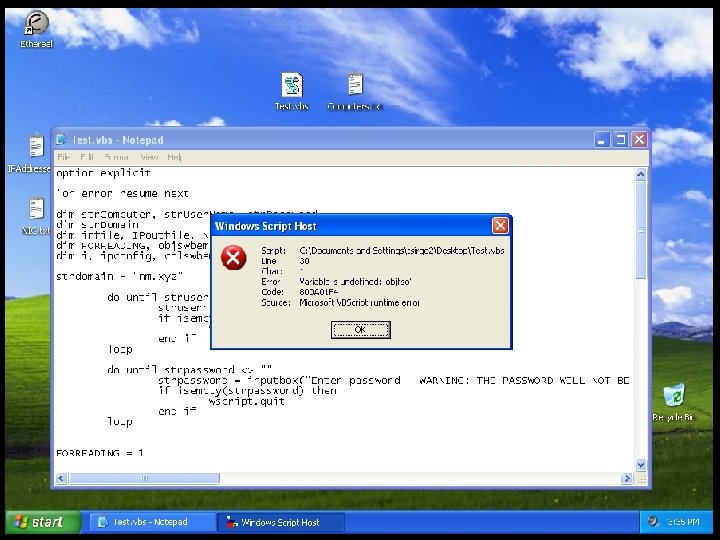This screenshot has height=540, width=720.
Task: Click the vertical scrollbar down arrow
Action: 641,465
